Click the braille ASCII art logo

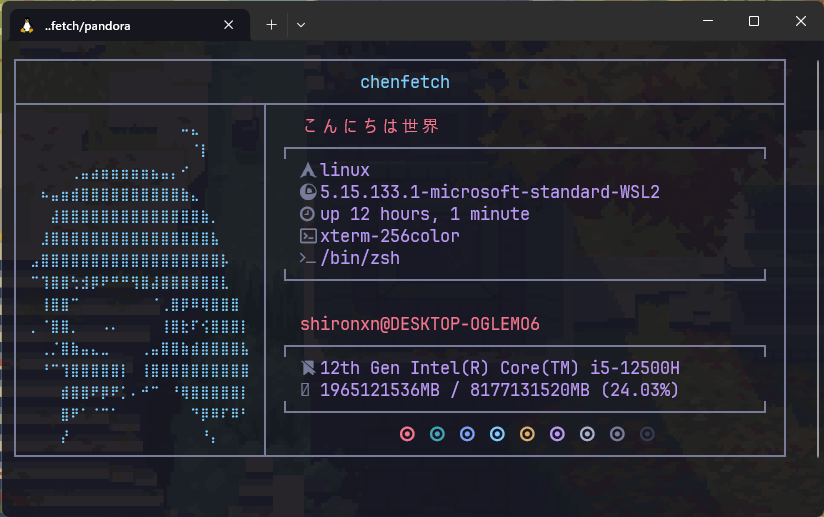(x=140, y=284)
